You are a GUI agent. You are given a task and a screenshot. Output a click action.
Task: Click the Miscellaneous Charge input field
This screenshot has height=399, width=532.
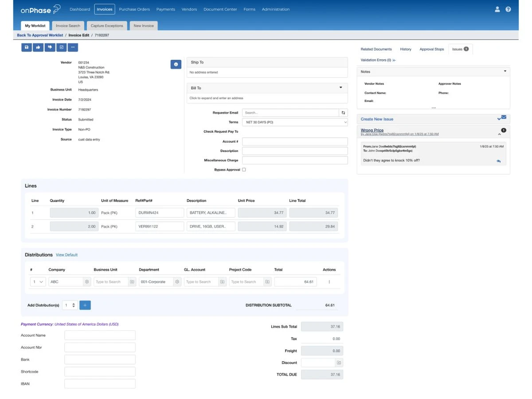(295, 160)
